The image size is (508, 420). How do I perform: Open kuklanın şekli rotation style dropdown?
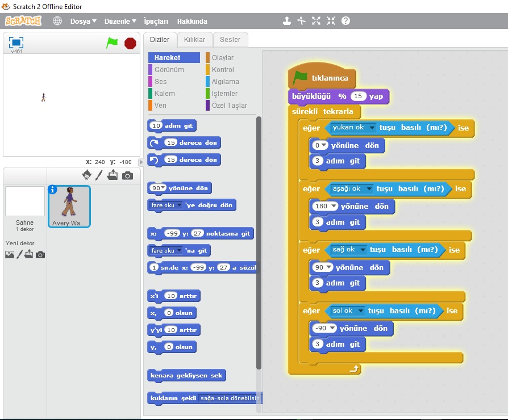230,398
